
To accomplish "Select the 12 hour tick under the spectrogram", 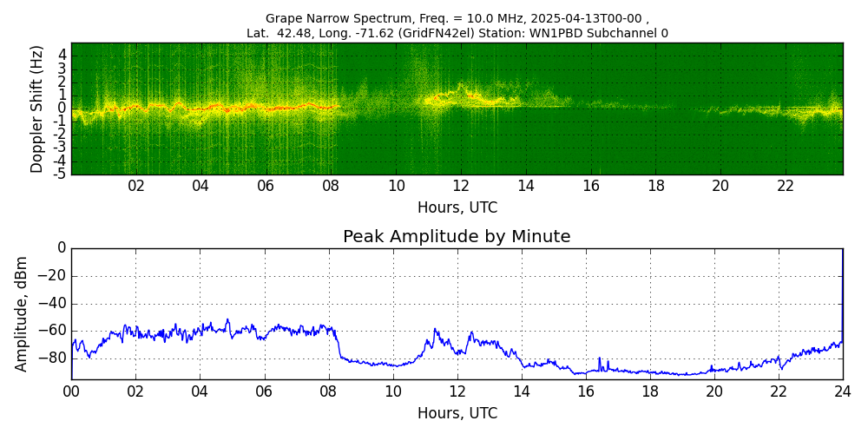I will point(461,186).
